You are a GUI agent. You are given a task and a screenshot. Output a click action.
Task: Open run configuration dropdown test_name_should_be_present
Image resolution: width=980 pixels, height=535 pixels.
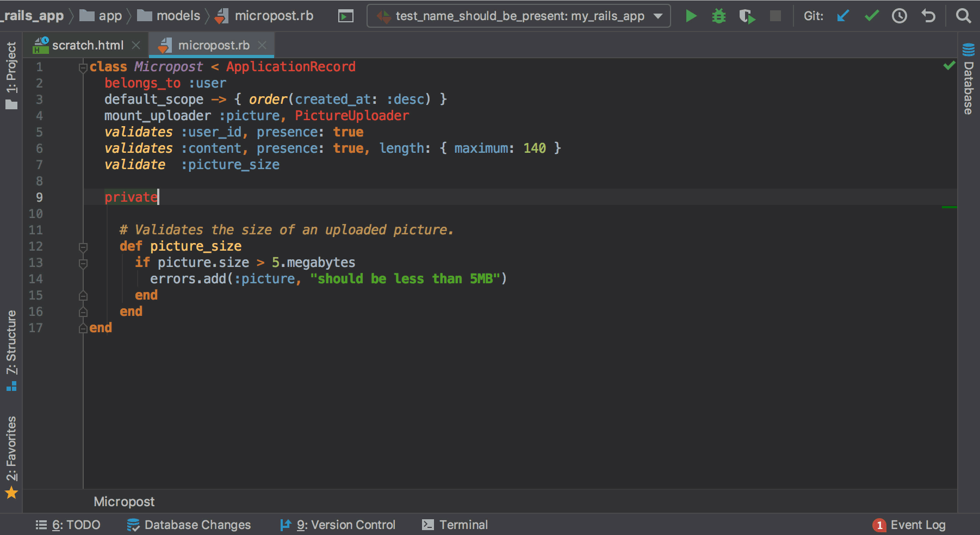point(519,16)
